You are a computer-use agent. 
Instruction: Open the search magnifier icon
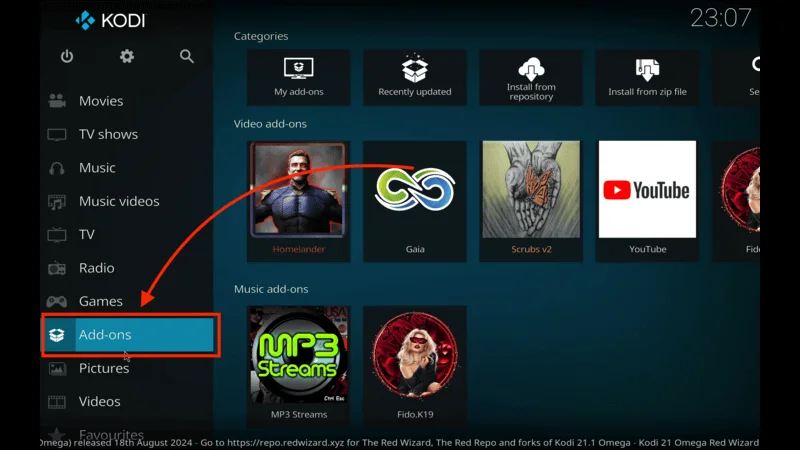coord(187,56)
